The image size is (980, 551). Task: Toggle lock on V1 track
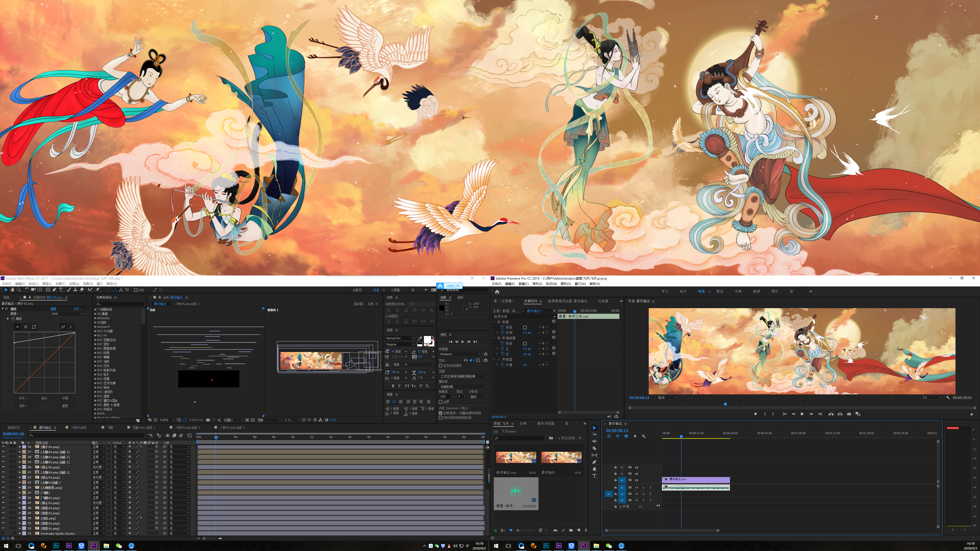pos(615,480)
